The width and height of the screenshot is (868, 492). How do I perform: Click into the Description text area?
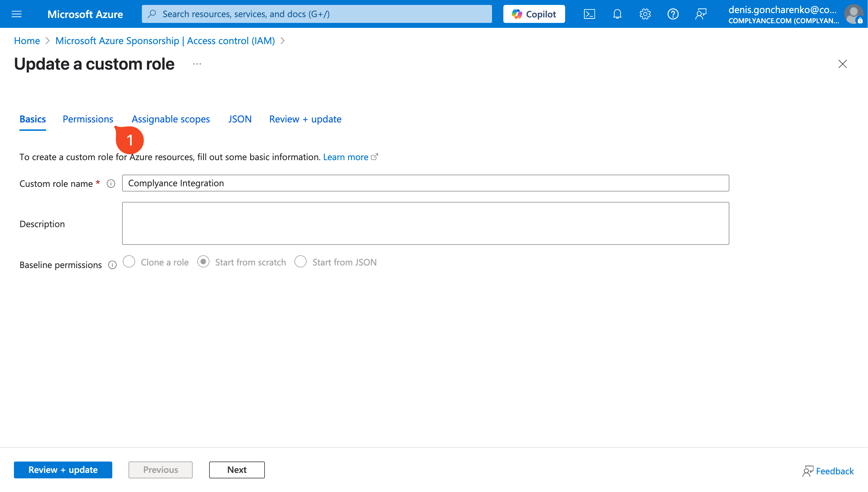(425, 223)
